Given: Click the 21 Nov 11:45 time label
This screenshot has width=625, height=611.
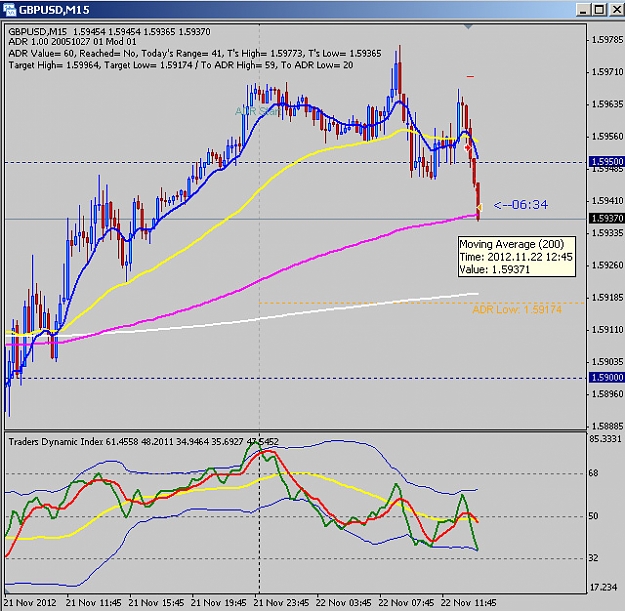Looking at the screenshot, I should [x=94, y=602].
